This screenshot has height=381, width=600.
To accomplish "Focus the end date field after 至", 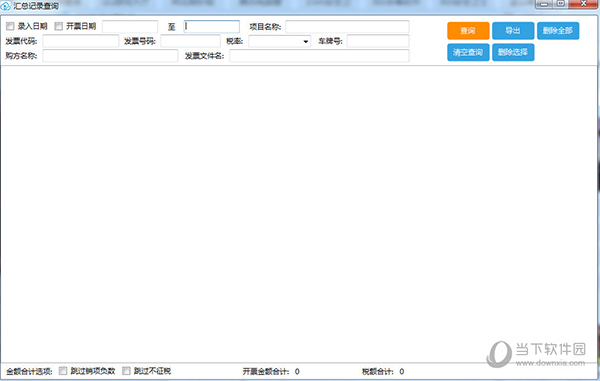I will (212, 26).
